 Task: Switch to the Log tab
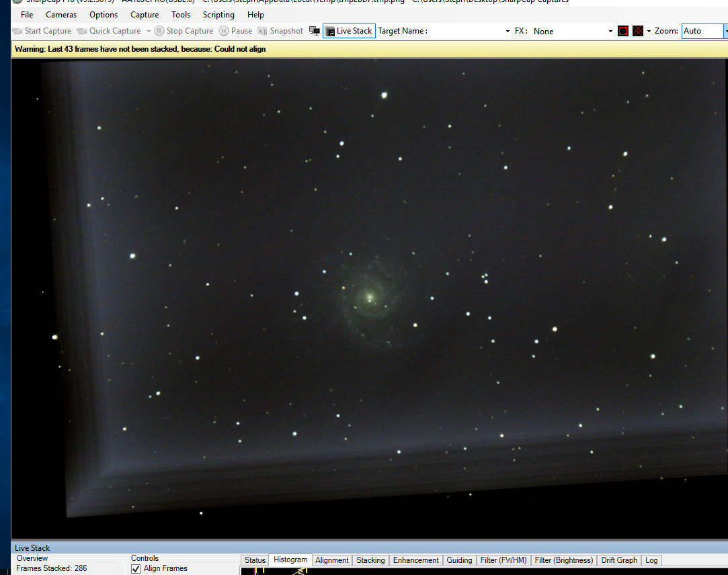(x=651, y=560)
